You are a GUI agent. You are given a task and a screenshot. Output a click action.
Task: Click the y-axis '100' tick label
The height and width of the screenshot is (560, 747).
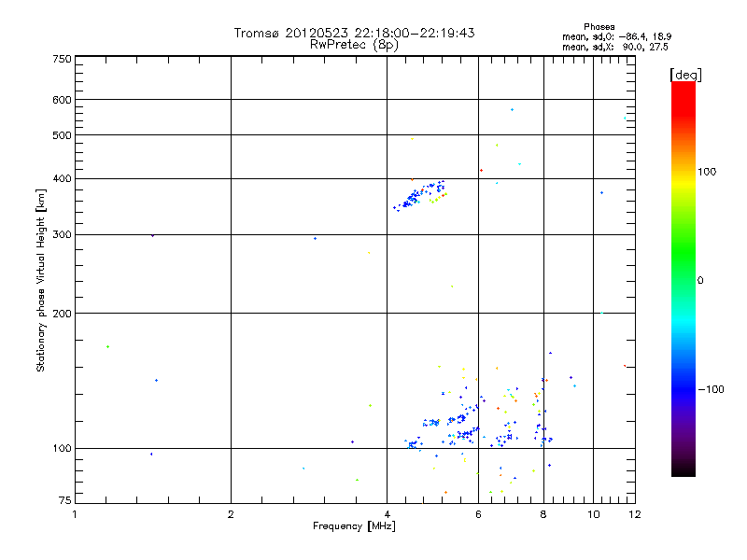(62, 449)
